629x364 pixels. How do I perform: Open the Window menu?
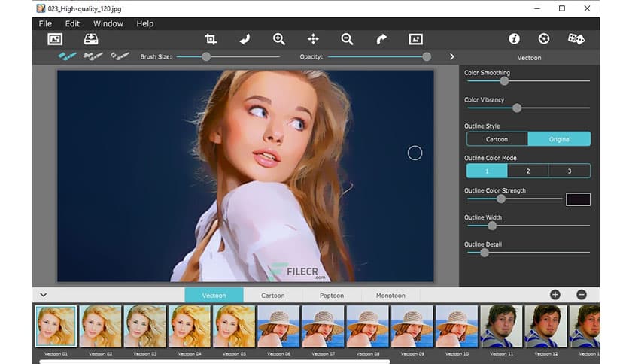click(x=108, y=23)
